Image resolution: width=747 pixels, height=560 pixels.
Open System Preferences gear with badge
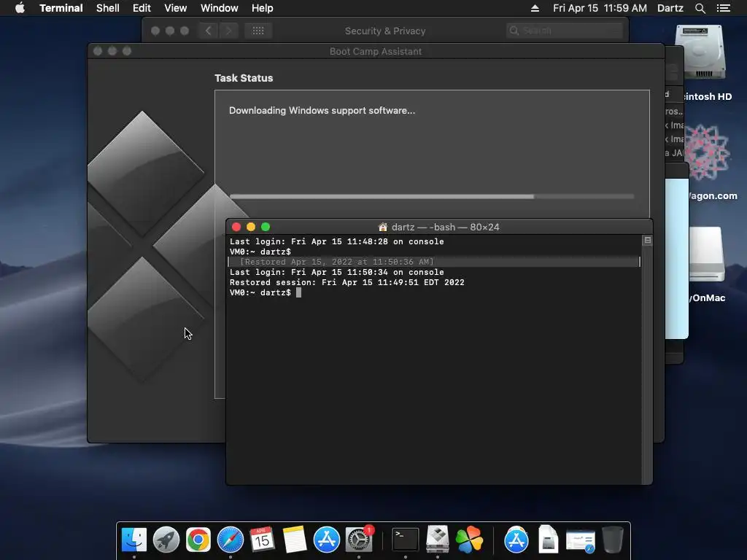point(358,540)
